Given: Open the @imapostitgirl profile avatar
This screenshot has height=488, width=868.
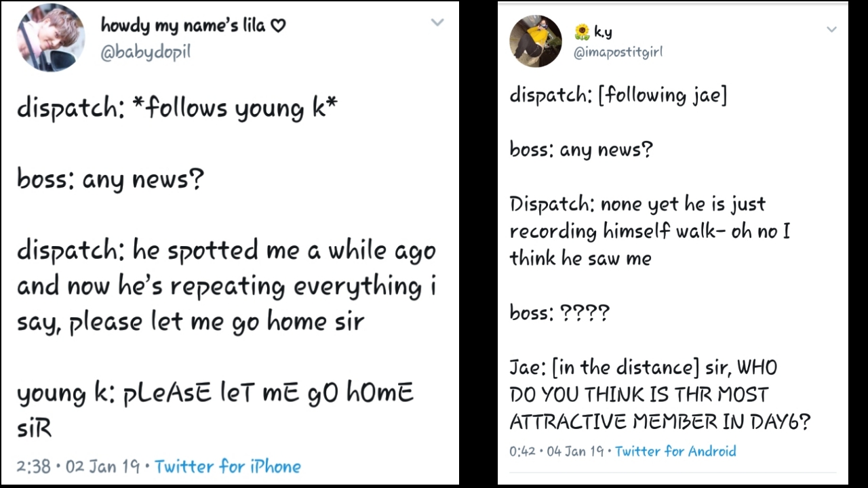Looking at the screenshot, I should [x=536, y=41].
